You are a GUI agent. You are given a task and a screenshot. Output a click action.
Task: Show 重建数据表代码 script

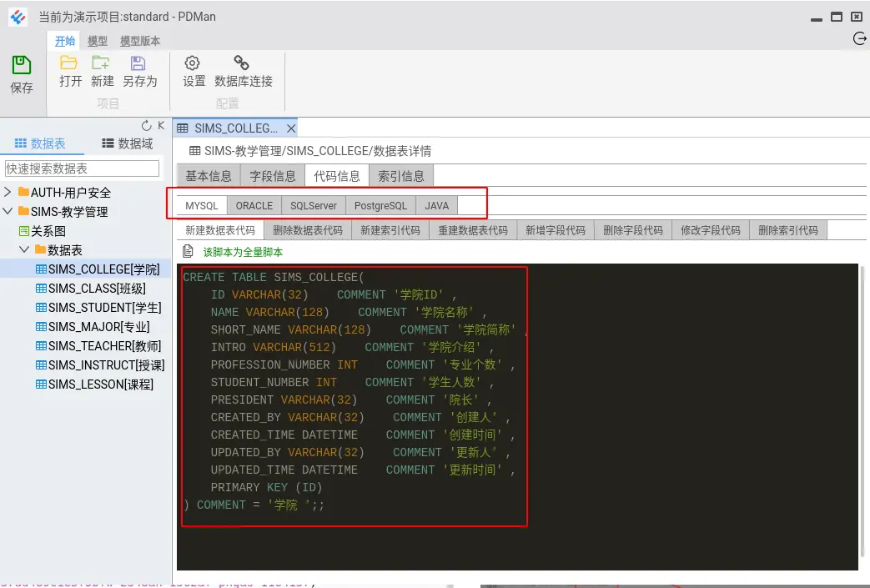(473, 230)
